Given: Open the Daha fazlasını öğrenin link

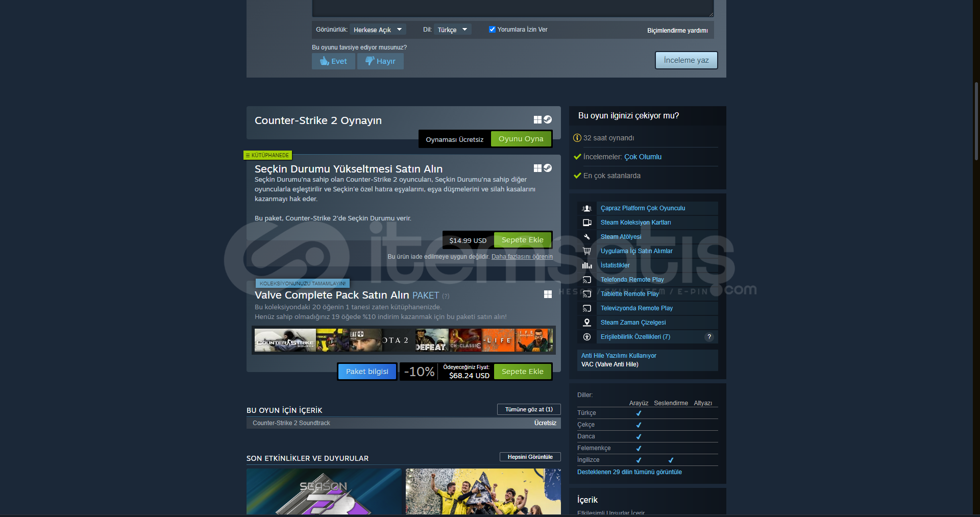Looking at the screenshot, I should (x=522, y=257).
